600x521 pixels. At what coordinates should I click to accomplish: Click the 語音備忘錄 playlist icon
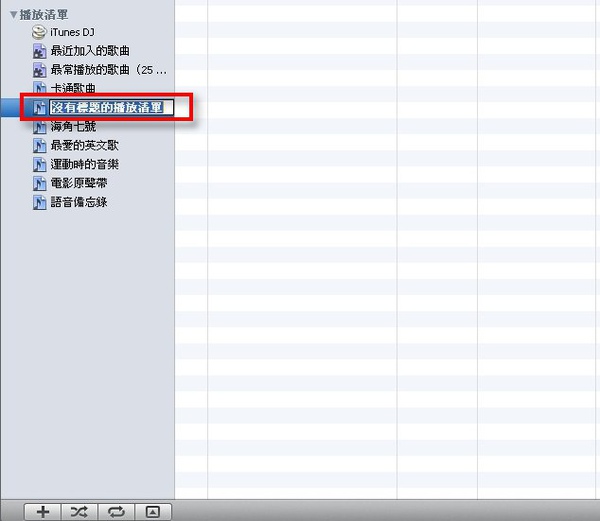[39, 203]
